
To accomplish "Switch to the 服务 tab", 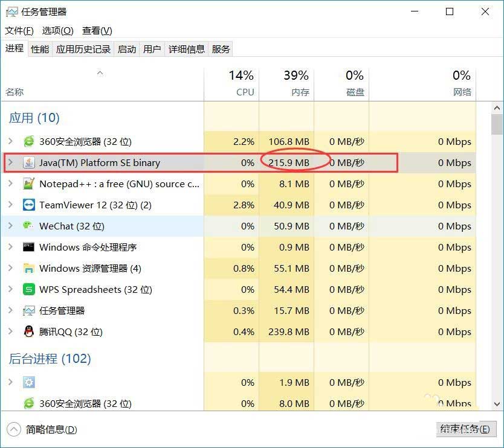I will [x=221, y=49].
